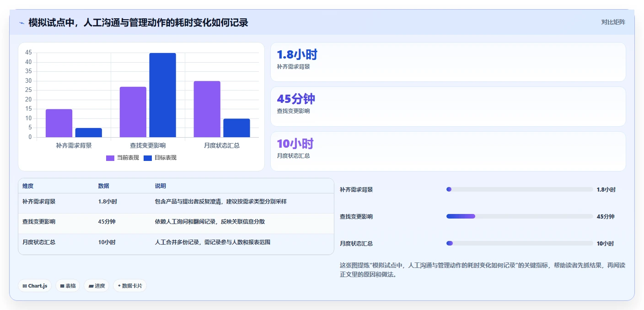Click the lightning icon beside the title
The image size is (644, 310).
tap(21, 22)
